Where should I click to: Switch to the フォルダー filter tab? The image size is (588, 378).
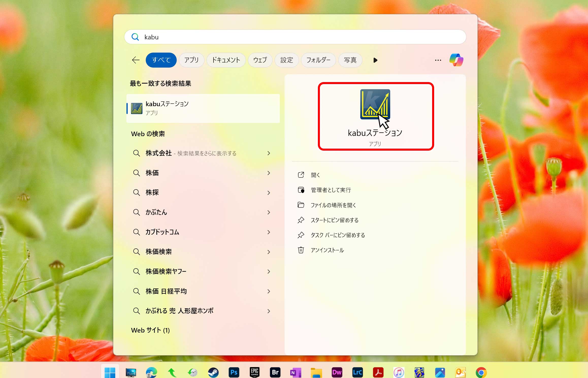click(x=318, y=60)
